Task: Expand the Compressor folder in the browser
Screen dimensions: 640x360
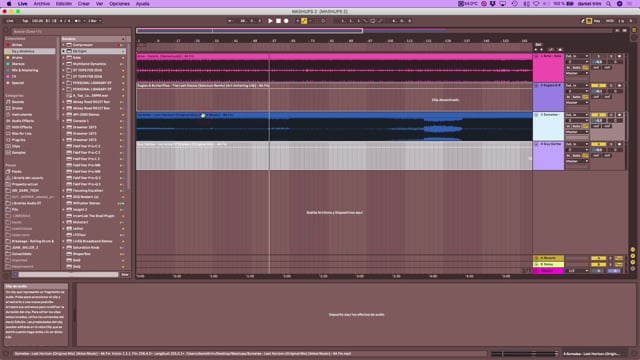Action: [x=64, y=45]
